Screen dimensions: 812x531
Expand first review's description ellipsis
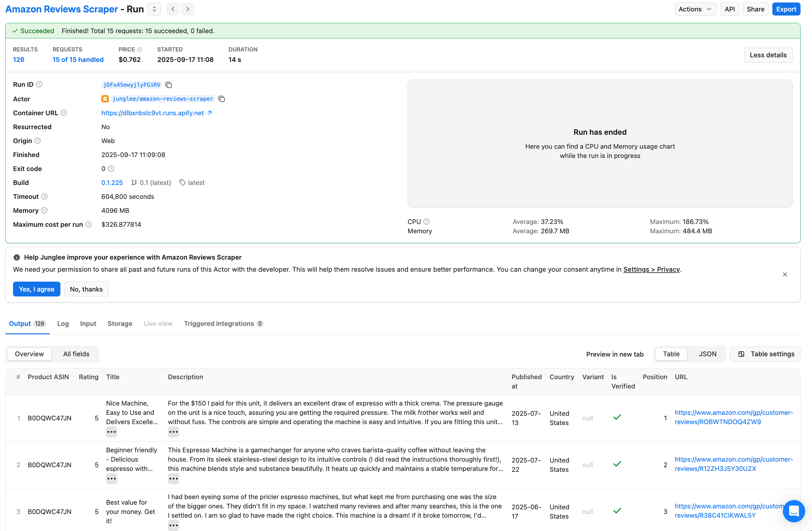coord(173,432)
